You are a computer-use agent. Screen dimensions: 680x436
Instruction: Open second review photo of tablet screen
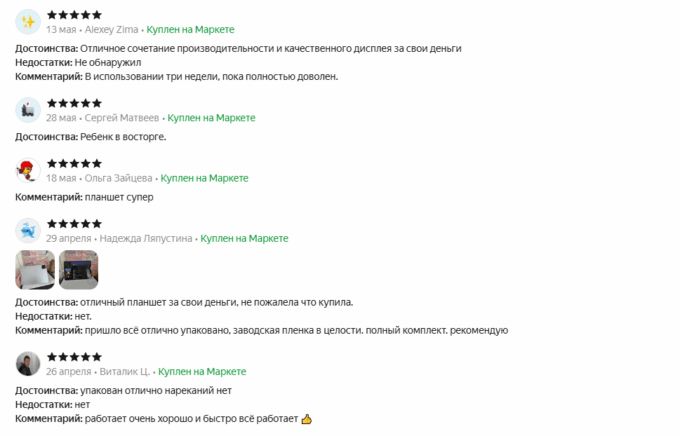(x=78, y=270)
